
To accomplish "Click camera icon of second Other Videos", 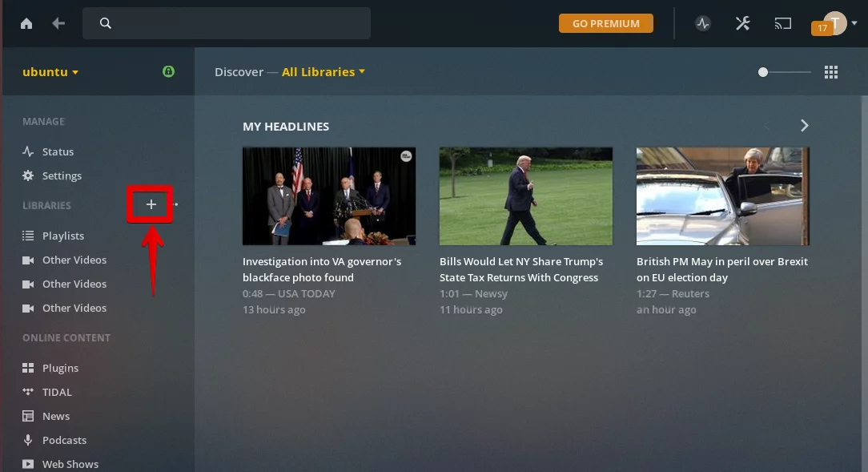I will (28, 284).
